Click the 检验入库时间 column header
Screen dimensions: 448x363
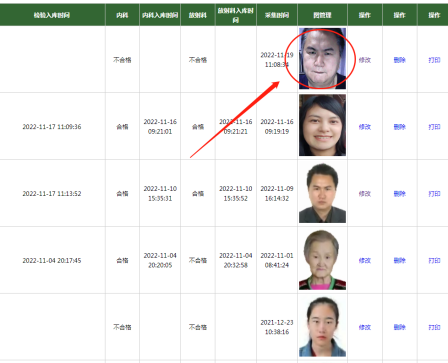[x=52, y=15]
